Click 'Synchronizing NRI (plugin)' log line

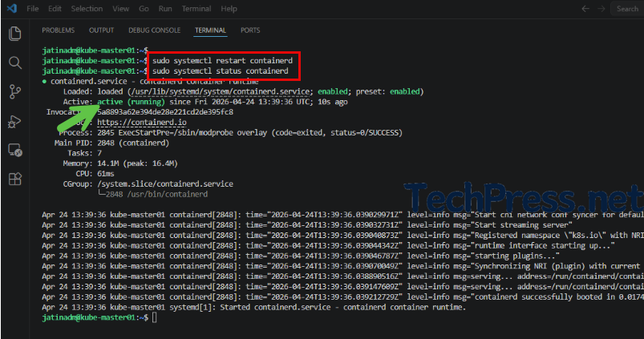coord(342,266)
